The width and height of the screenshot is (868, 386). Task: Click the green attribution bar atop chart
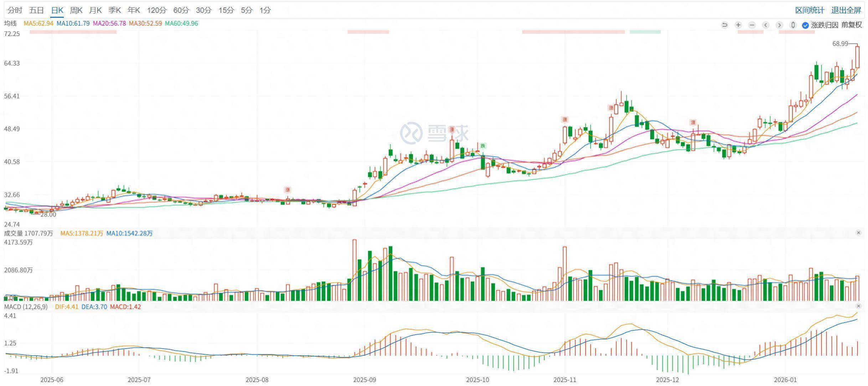pyautogui.click(x=645, y=32)
